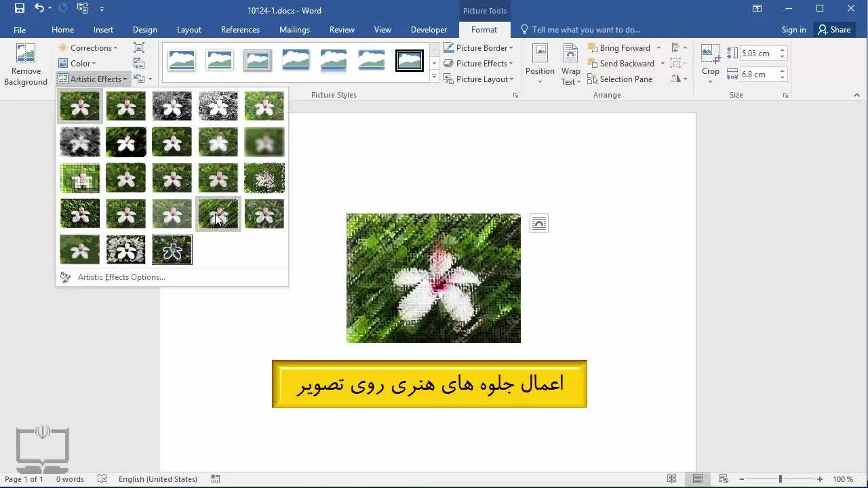This screenshot has height=488, width=868.
Task: Click the Save icon in the quick access toolbar
Action: click(x=20, y=9)
